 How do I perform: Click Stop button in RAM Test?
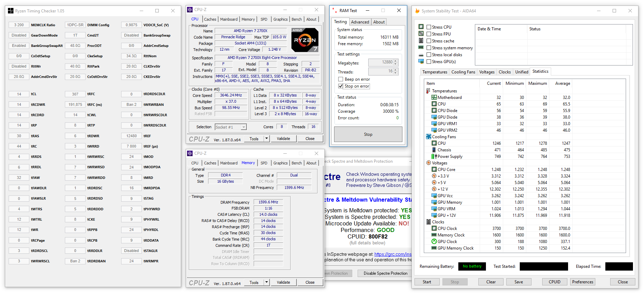point(368,134)
